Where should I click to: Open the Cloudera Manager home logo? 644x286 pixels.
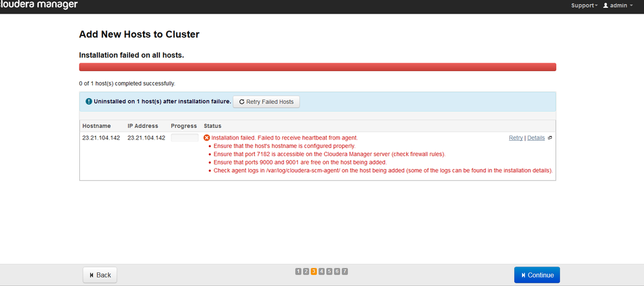click(39, 5)
